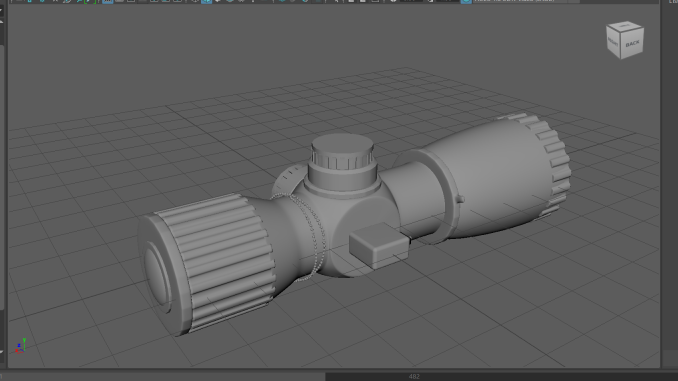Click the Gamma reset icon
Screen dimensions: 678x381
tap(430, 1)
